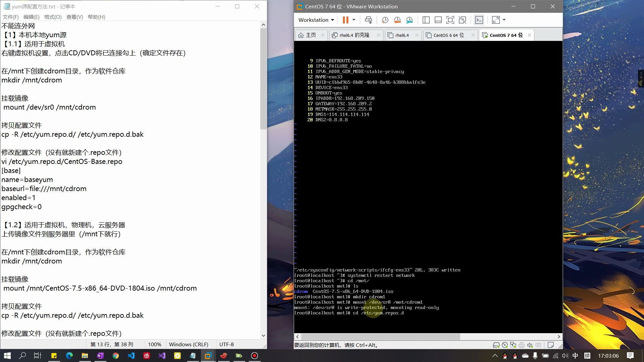Click the 主页 home tab
This screenshot has width=644, height=362.
[x=310, y=35]
